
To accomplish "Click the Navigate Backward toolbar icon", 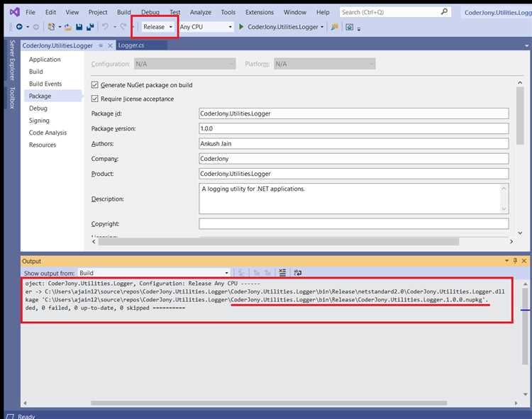I will pos(19,26).
